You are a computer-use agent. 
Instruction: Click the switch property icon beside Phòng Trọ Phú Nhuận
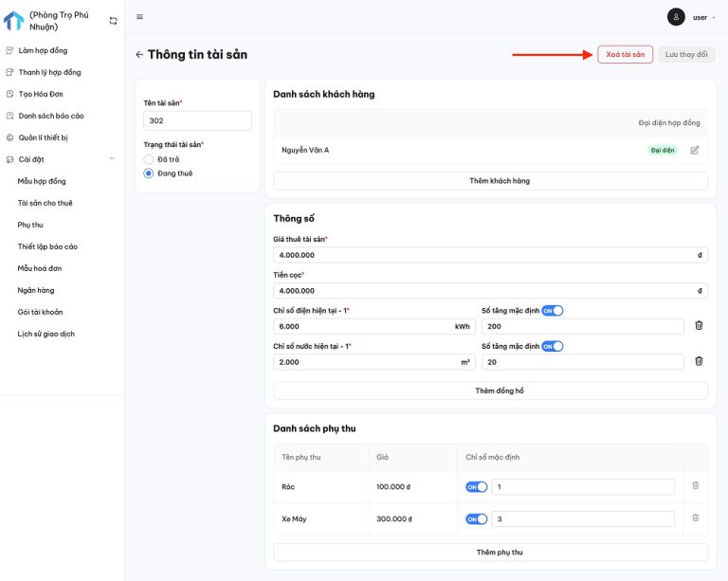[x=114, y=21]
